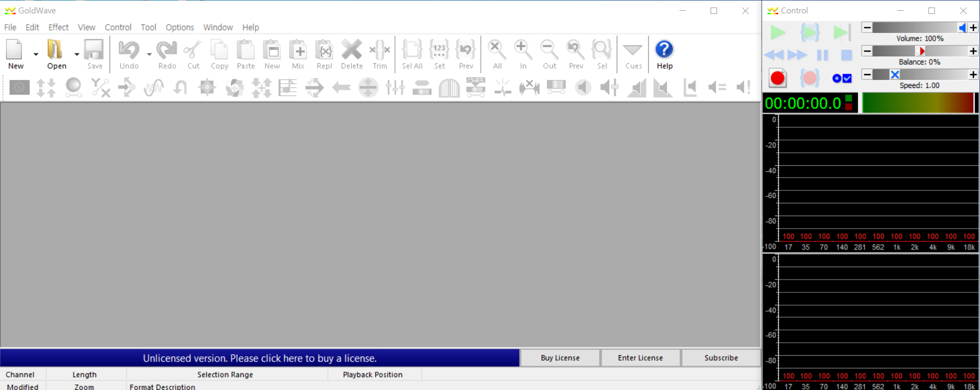This screenshot has width=980, height=390.
Task: Open the Cues dropdown
Action: (633, 54)
